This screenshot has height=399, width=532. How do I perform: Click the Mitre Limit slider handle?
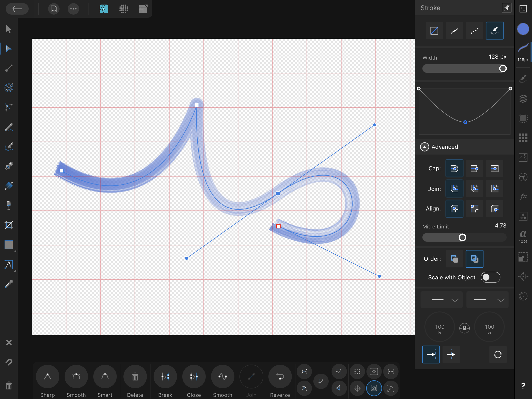click(462, 237)
